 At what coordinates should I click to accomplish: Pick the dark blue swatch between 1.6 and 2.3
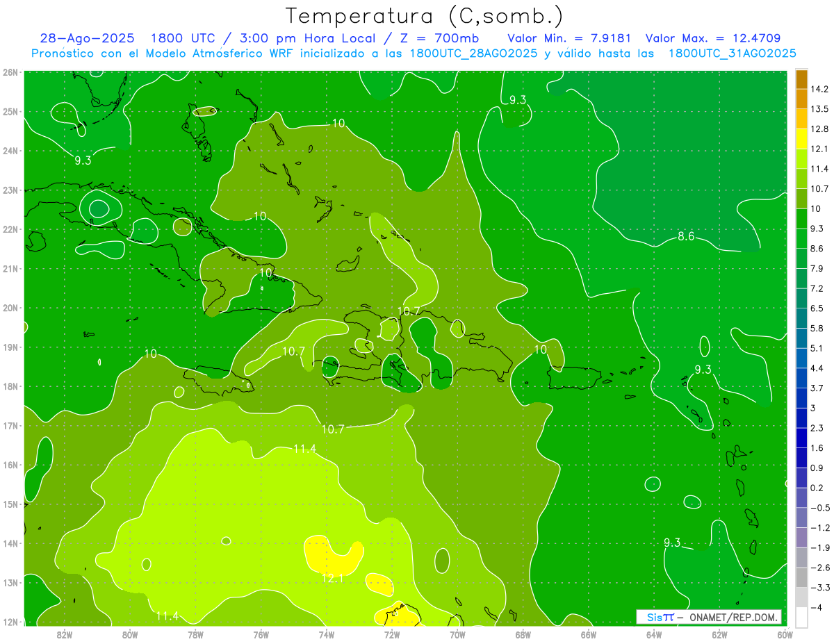[x=801, y=438]
